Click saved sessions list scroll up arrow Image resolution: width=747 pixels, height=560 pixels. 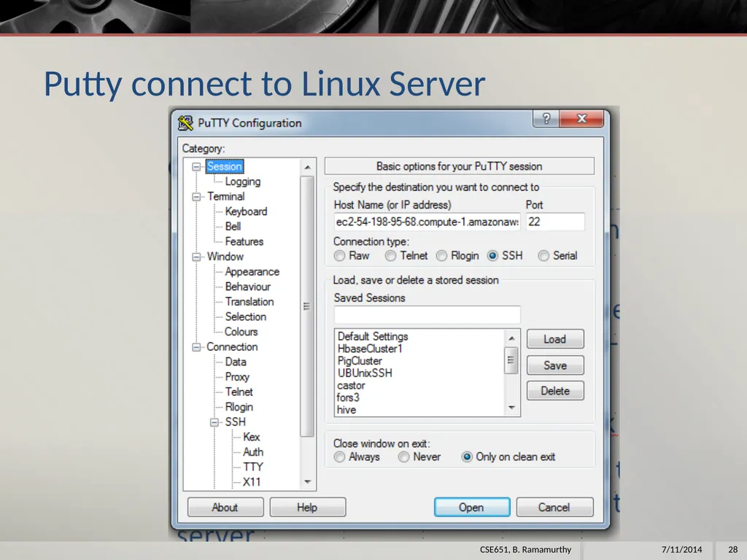pos(511,338)
